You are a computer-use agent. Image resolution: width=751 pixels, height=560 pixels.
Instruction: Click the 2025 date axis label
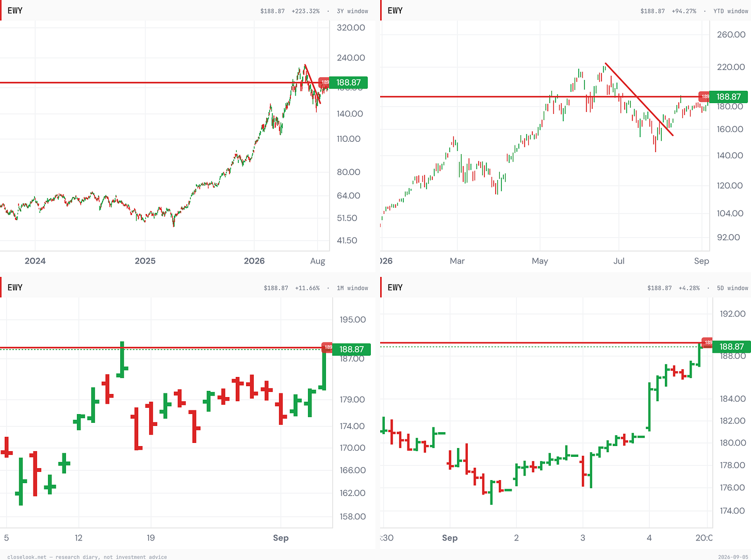[x=145, y=261]
